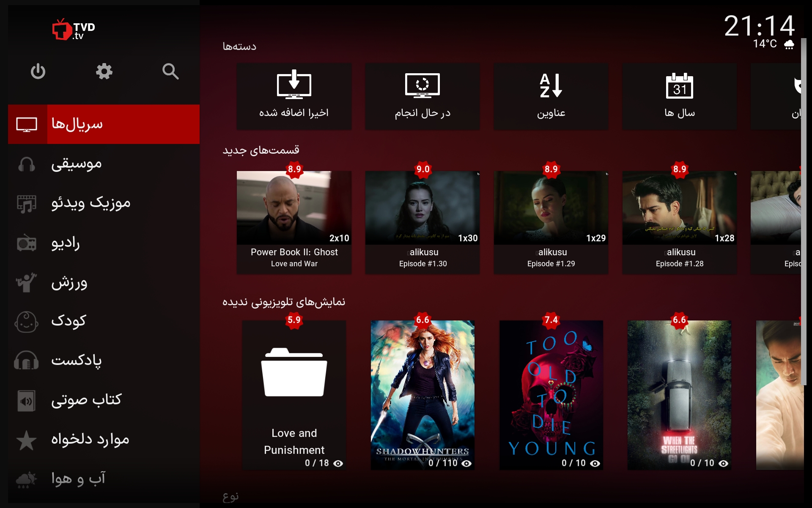The width and height of the screenshot is (812, 508).
Task: Click the weather cloud icon near the clock
Action: pos(789,44)
